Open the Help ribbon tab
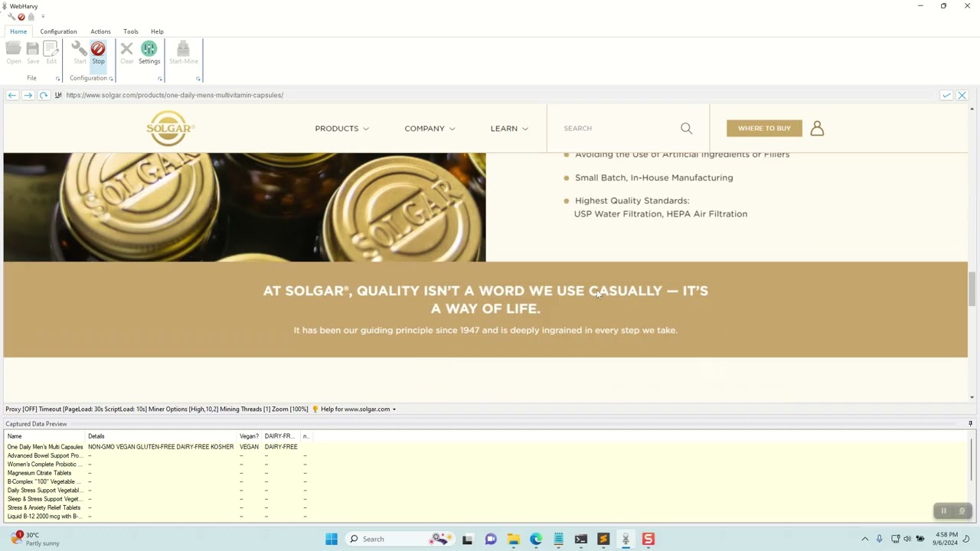980x551 pixels. 157,31
